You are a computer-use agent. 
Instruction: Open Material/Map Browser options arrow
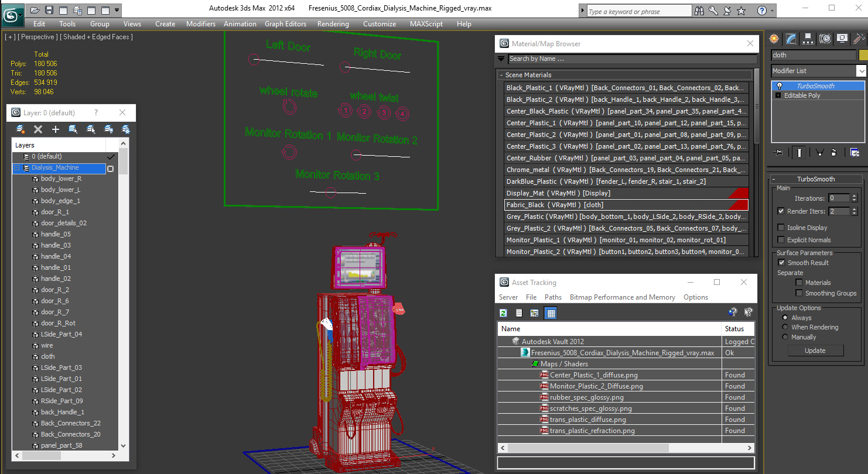tap(501, 59)
